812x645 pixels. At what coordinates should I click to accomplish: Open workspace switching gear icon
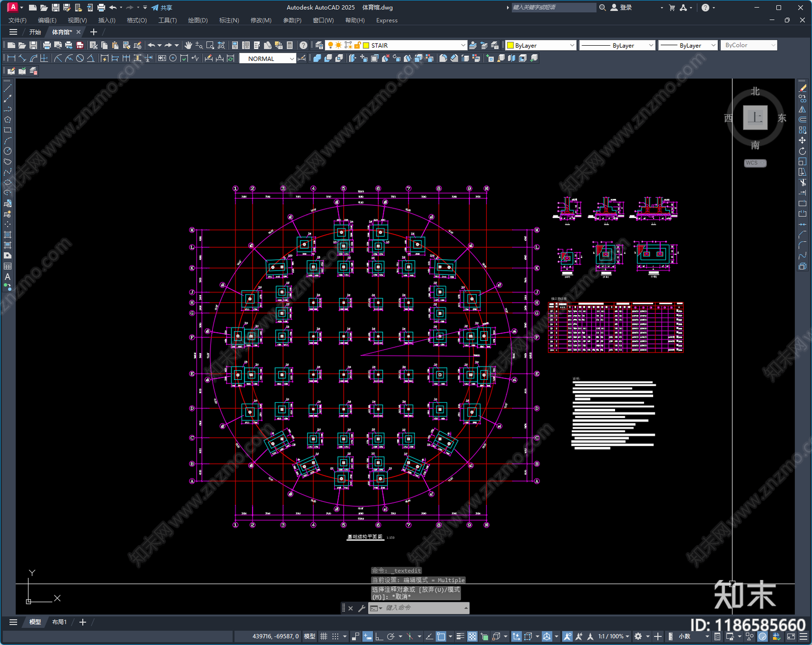(x=638, y=636)
